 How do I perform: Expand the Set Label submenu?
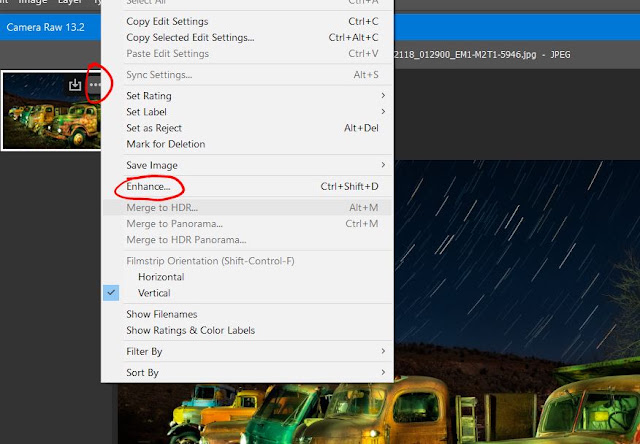coord(247,112)
